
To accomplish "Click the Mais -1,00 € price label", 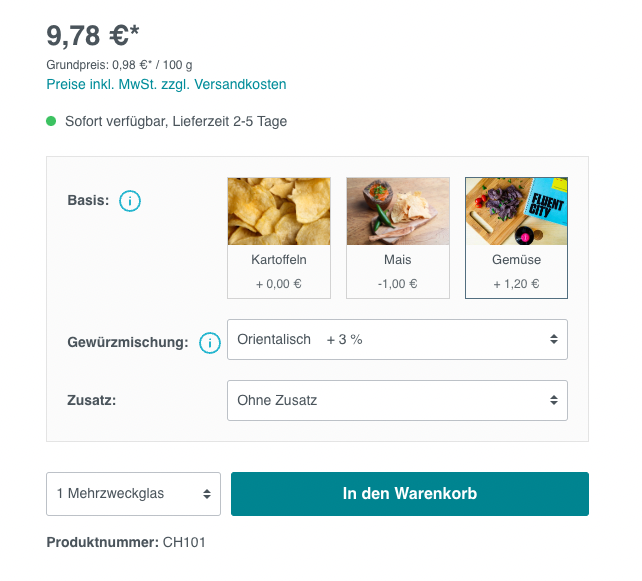I will 397,283.
